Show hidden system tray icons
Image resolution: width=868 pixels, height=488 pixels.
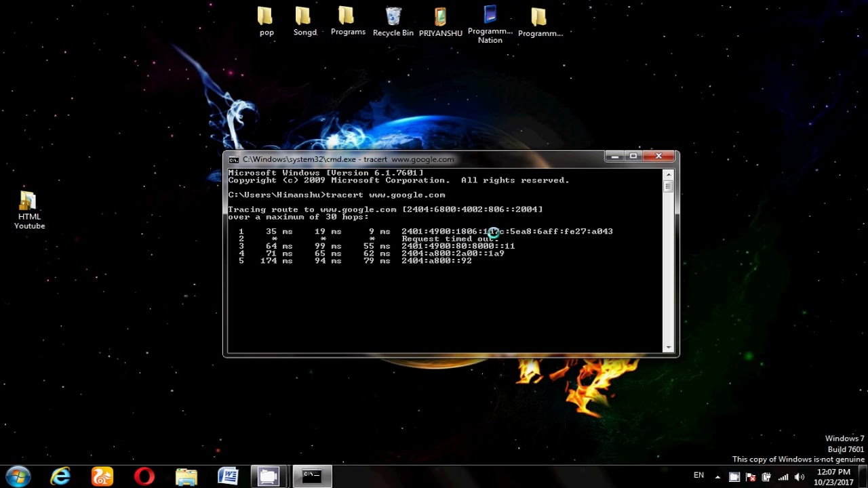718,476
